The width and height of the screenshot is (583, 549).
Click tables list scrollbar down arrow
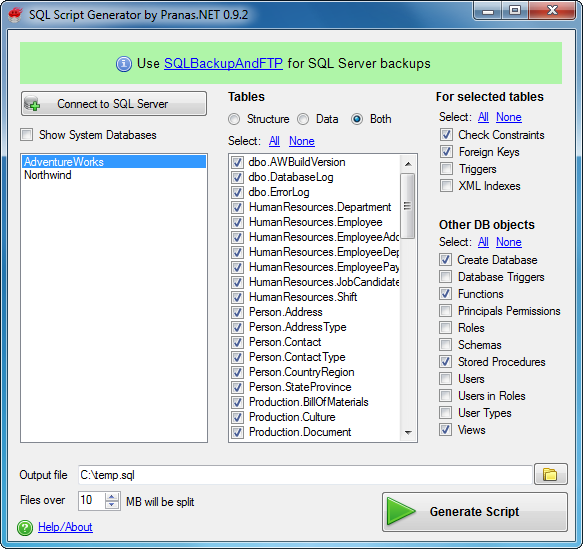(x=408, y=432)
